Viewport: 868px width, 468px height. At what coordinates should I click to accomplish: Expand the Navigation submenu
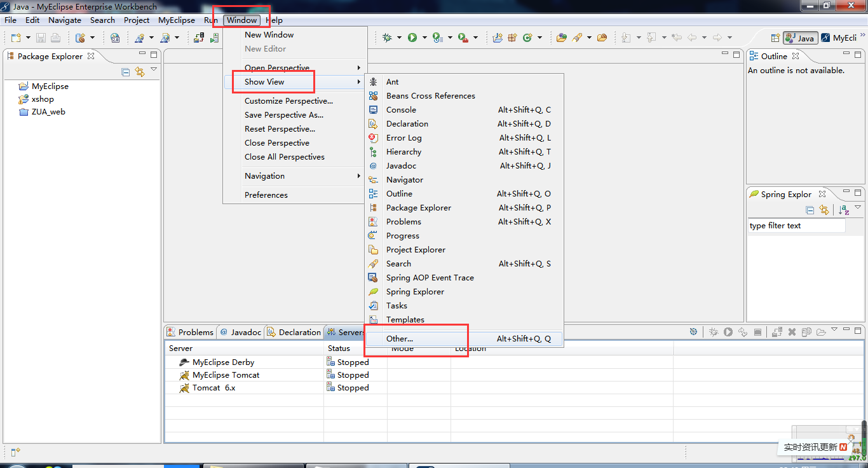click(295, 176)
